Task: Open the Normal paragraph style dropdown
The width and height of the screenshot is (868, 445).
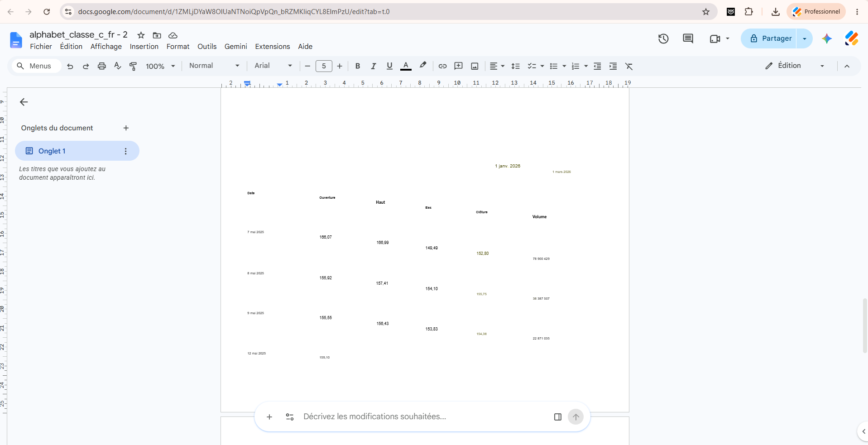Action: 214,66
